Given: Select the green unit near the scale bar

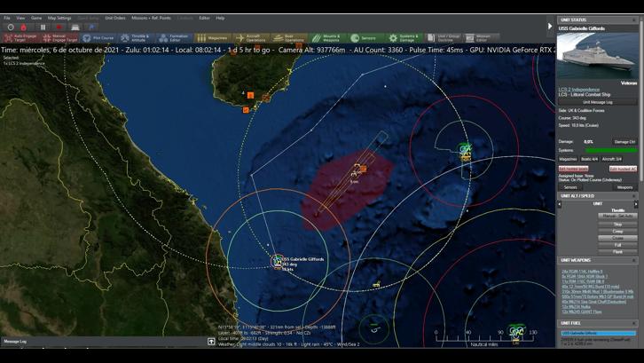Looking at the screenshot, I should (516, 332).
